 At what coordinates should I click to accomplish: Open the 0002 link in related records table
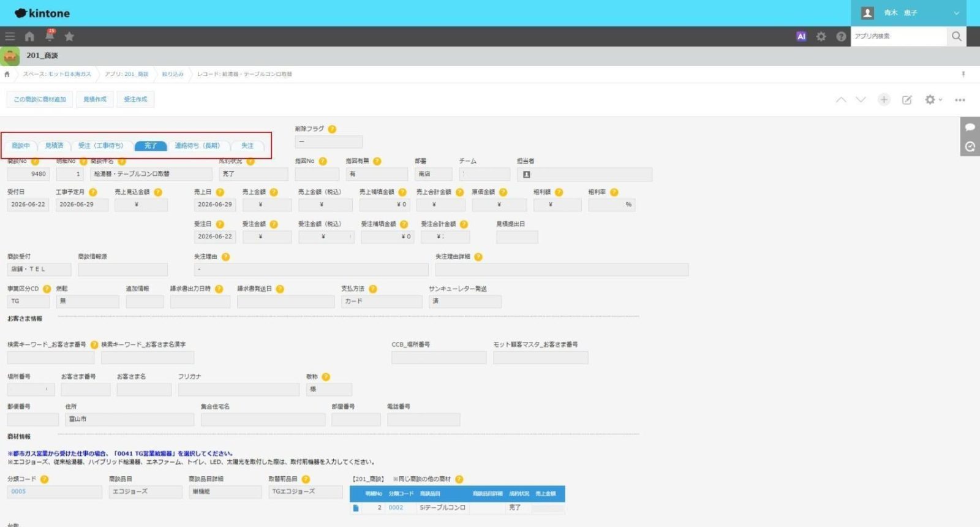click(x=396, y=507)
